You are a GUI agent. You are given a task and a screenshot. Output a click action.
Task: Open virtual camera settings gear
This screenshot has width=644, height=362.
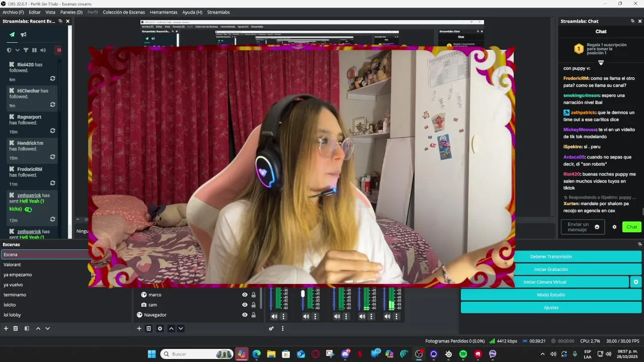tap(636, 282)
